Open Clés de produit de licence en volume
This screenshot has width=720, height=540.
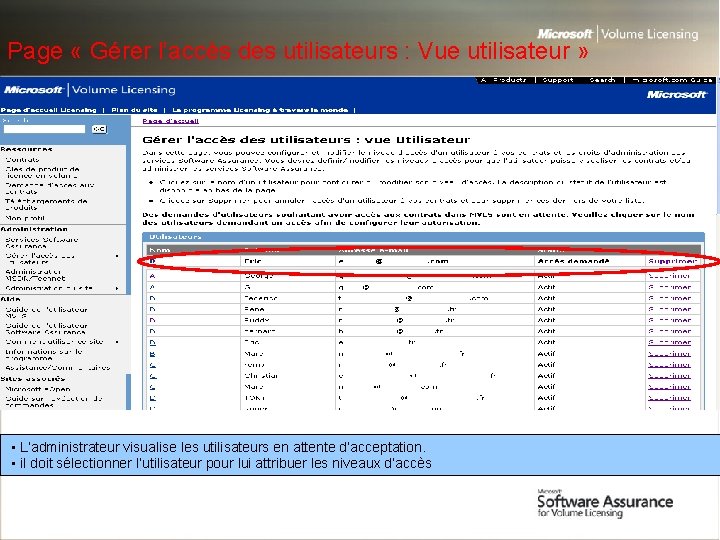tap(42, 172)
